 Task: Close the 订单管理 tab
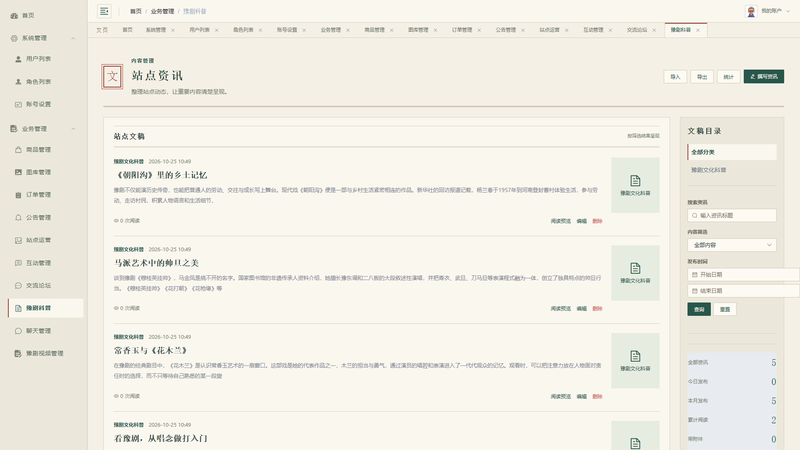(479, 30)
